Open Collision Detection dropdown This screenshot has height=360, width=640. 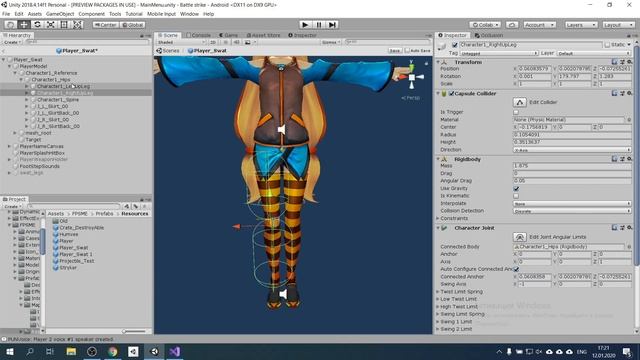coord(572,211)
